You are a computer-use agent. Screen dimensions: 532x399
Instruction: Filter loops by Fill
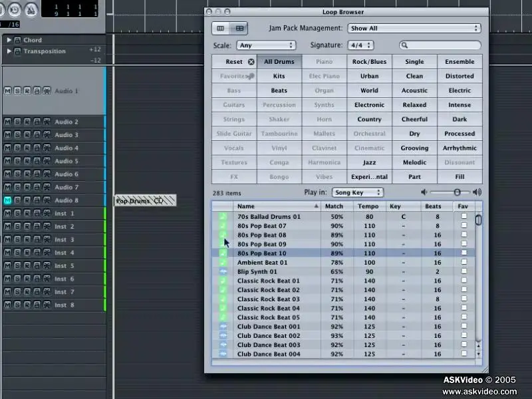click(460, 177)
